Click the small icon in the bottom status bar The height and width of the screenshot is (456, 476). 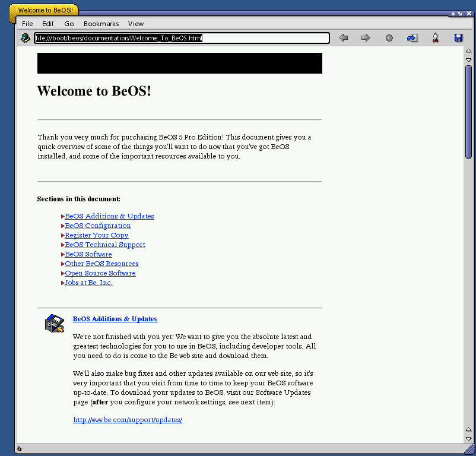[x=20, y=449]
